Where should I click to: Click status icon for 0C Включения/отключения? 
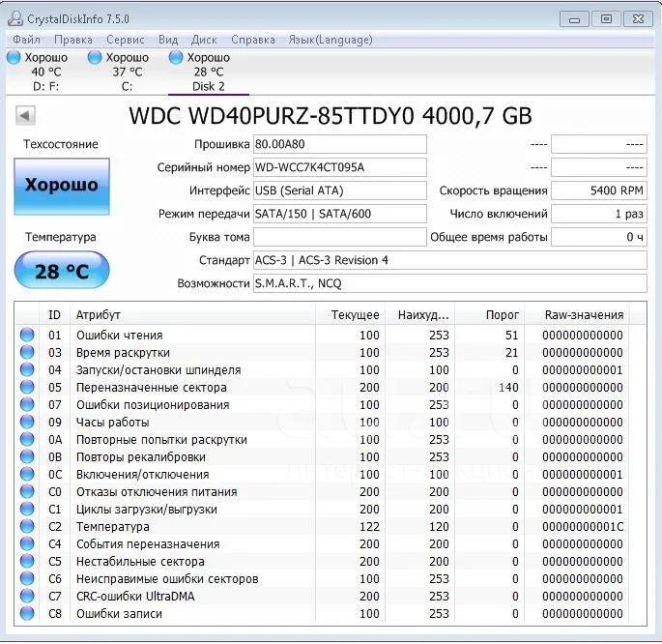(27, 474)
